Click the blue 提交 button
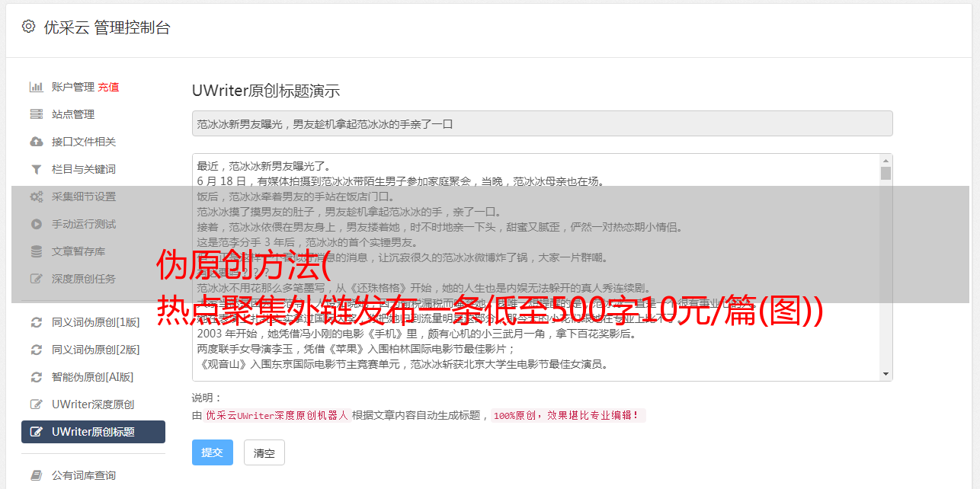 (x=213, y=452)
